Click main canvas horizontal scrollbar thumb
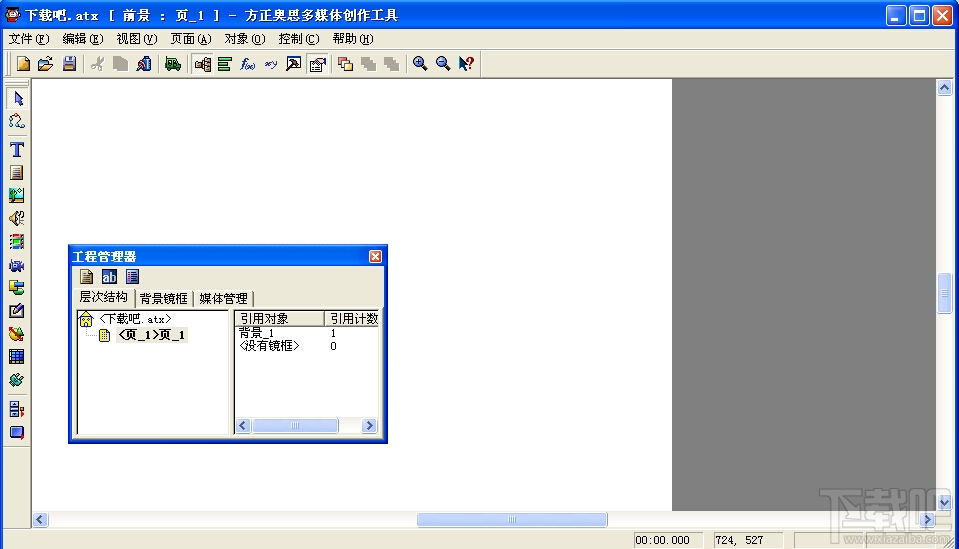The height and width of the screenshot is (549, 959). [512, 520]
